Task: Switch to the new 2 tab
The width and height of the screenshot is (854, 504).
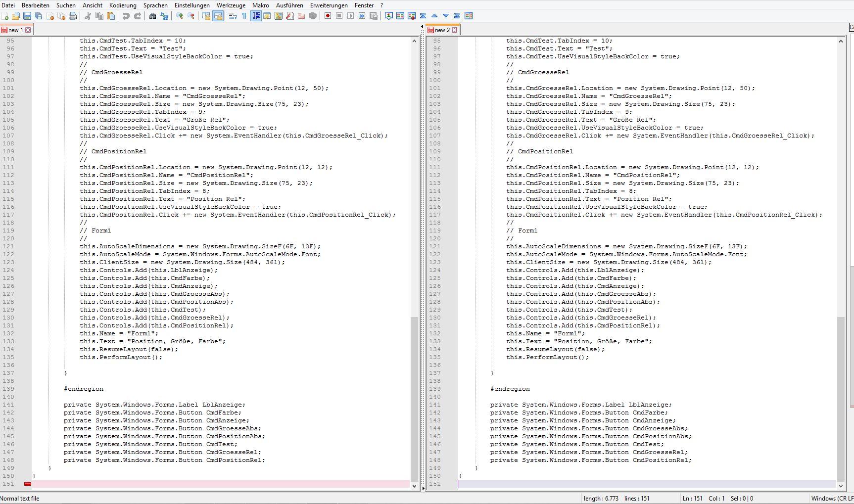Action: 442,30
